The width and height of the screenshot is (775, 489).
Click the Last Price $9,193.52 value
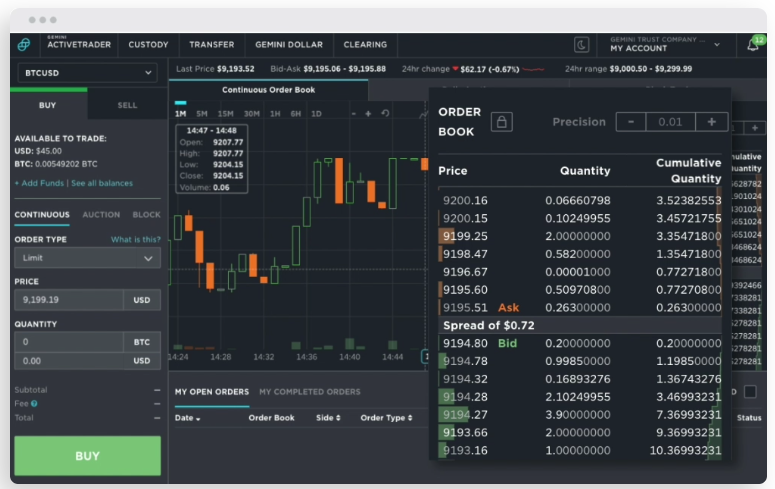click(x=235, y=69)
